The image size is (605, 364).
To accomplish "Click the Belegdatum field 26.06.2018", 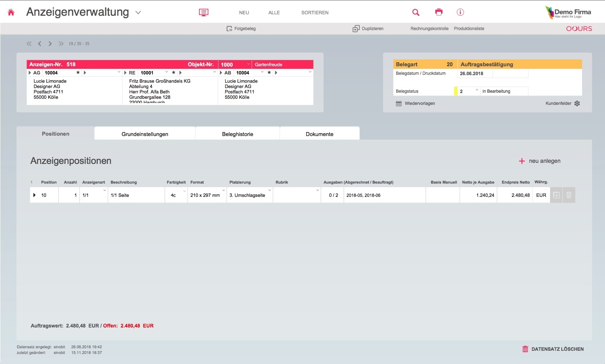I will (x=475, y=73).
